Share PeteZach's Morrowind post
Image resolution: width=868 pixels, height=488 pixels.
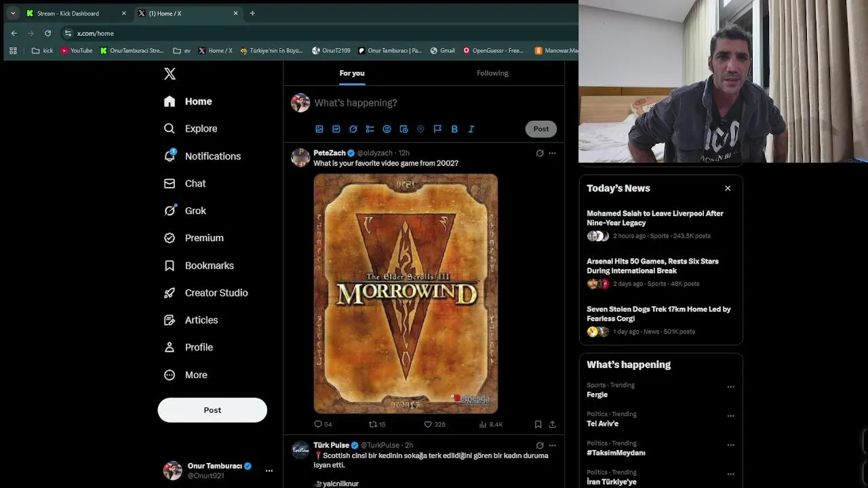pos(552,424)
